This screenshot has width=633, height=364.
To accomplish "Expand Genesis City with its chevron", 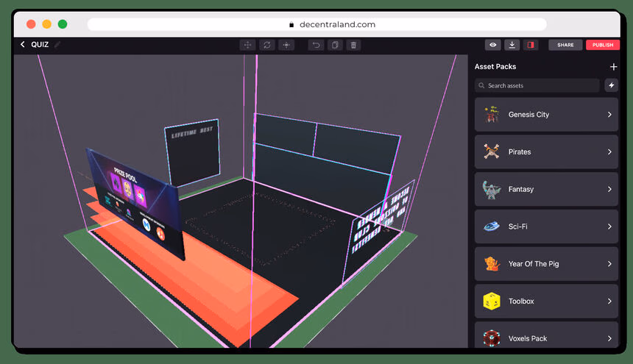I will click(x=609, y=115).
